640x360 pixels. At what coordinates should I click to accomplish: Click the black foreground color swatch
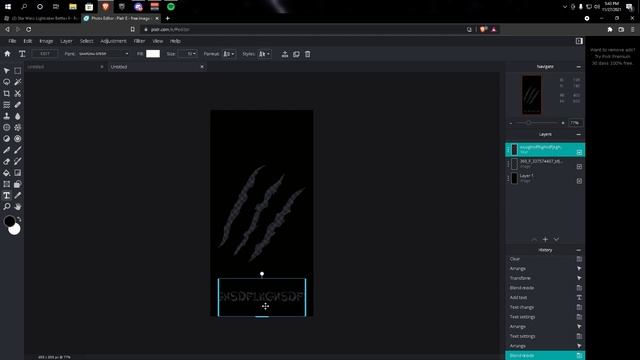[9, 222]
